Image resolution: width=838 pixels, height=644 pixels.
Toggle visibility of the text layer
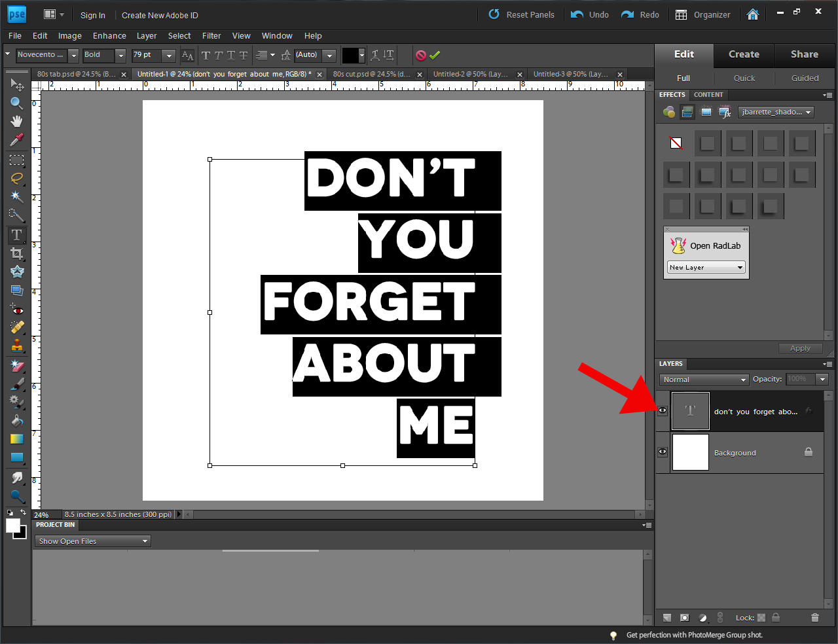pyautogui.click(x=662, y=410)
